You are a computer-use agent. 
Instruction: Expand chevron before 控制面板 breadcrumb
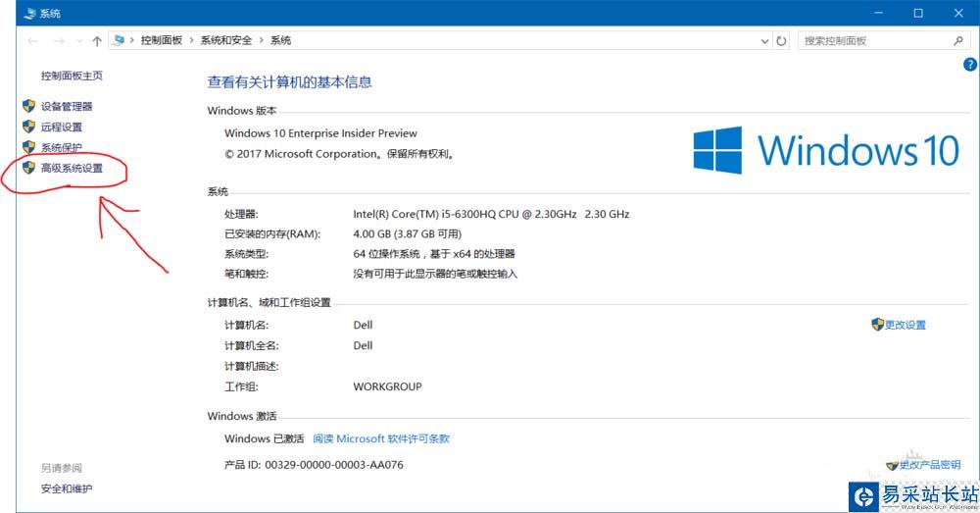click(x=132, y=40)
